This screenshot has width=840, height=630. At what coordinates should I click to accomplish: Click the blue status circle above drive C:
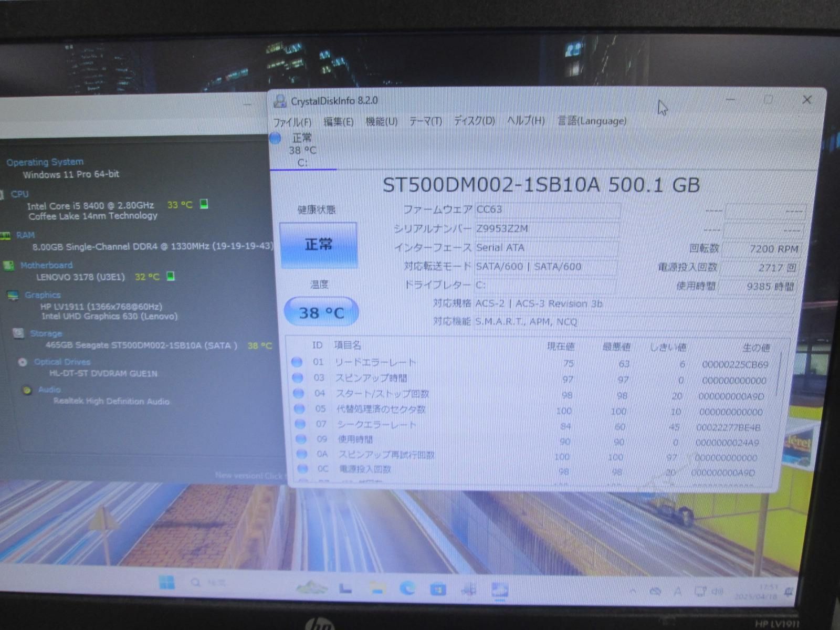275,138
